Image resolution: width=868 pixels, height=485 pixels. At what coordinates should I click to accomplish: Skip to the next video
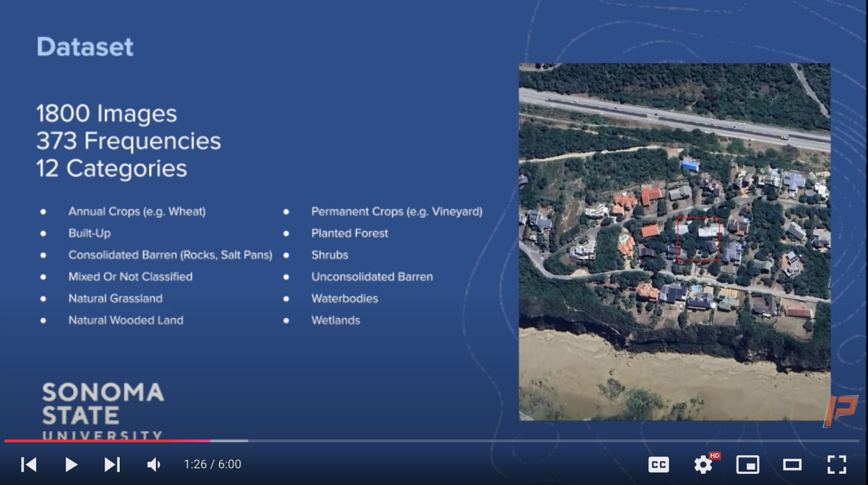point(112,465)
